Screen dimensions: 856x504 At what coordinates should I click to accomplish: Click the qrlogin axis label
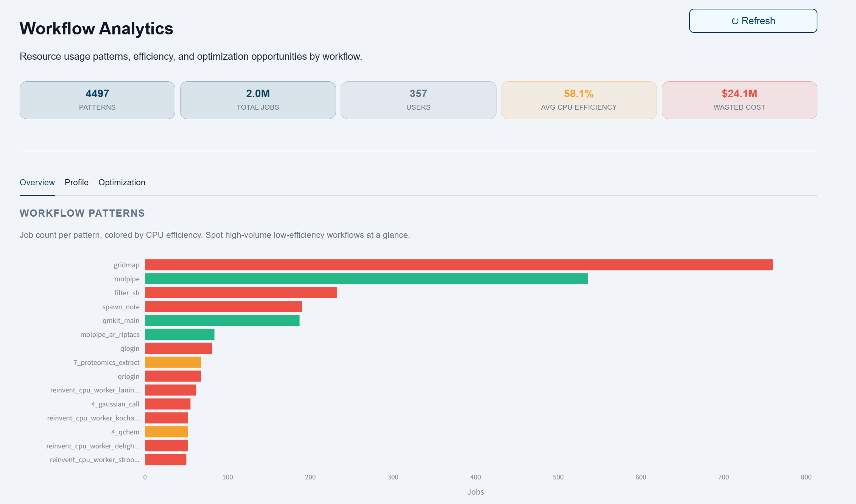[128, 377]
